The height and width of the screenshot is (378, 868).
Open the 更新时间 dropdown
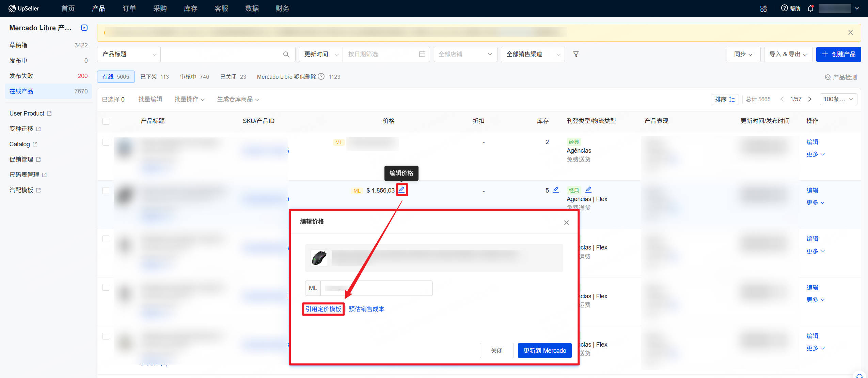(x=321, y=54)
